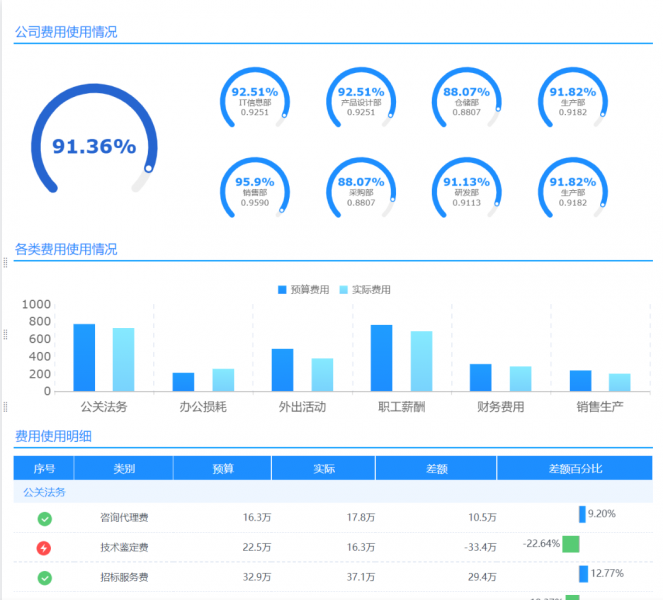The height and width of the screenshot is (600, 663).
Task: Click the 类别 column header
Action: (123, 468)
